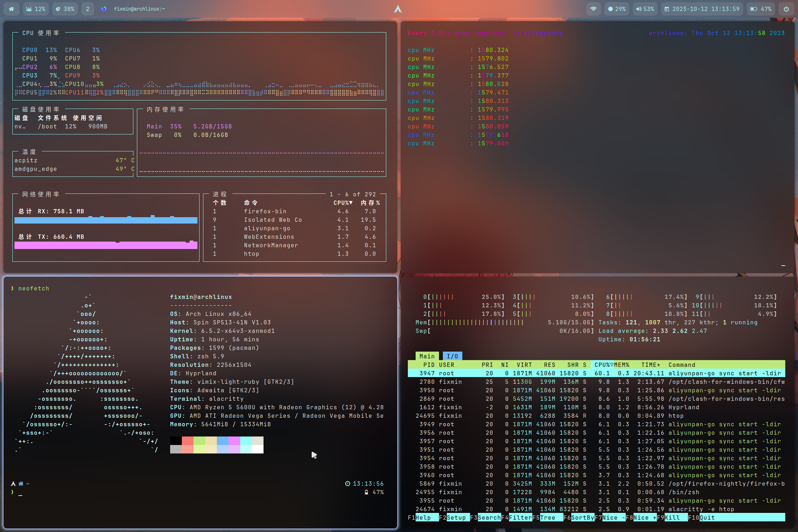798x532 pixels.
Task: Click the power button icon
Action: pyautogui.click(x=786, y=9)
